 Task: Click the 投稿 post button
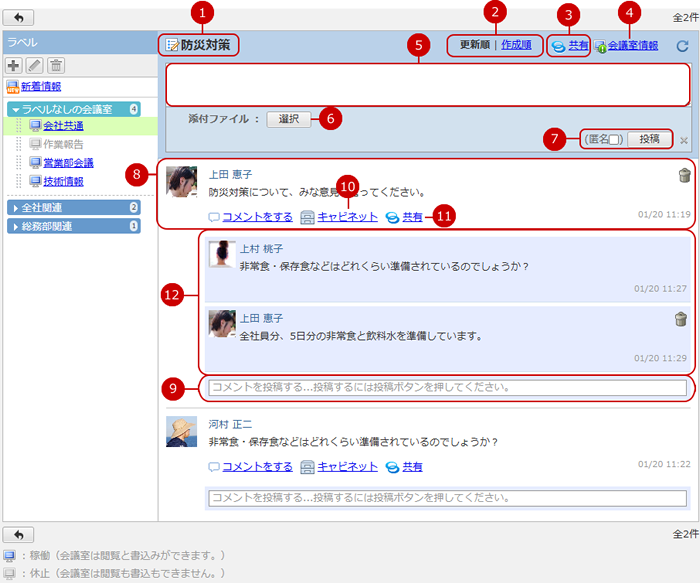click(649, 139)
